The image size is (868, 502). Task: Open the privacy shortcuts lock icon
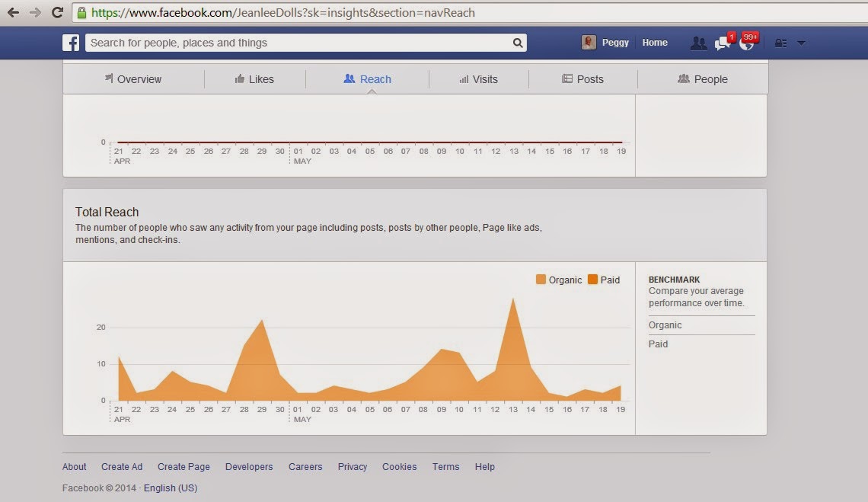coord(780,43)
